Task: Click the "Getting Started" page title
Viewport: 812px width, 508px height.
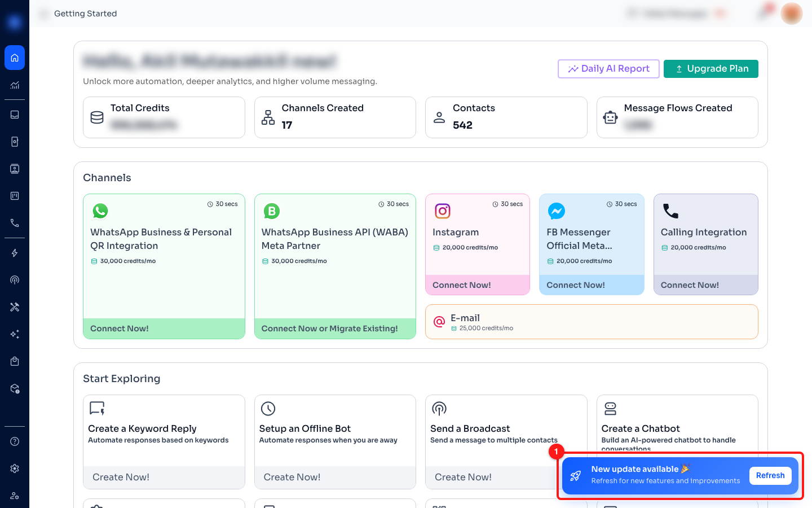Action: click(x=86, y=14)
